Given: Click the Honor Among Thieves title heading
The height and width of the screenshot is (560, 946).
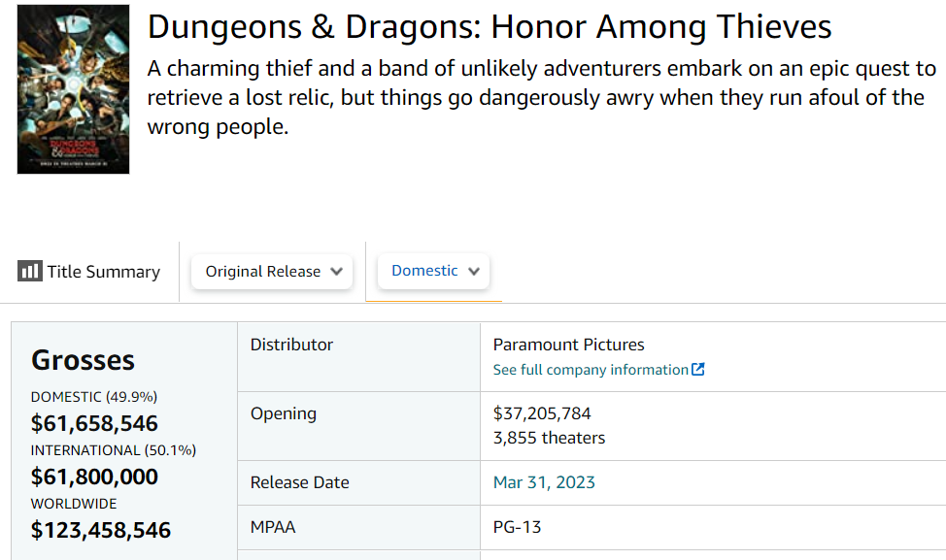Looking at the screenshot, I should (x=490, y=27).
